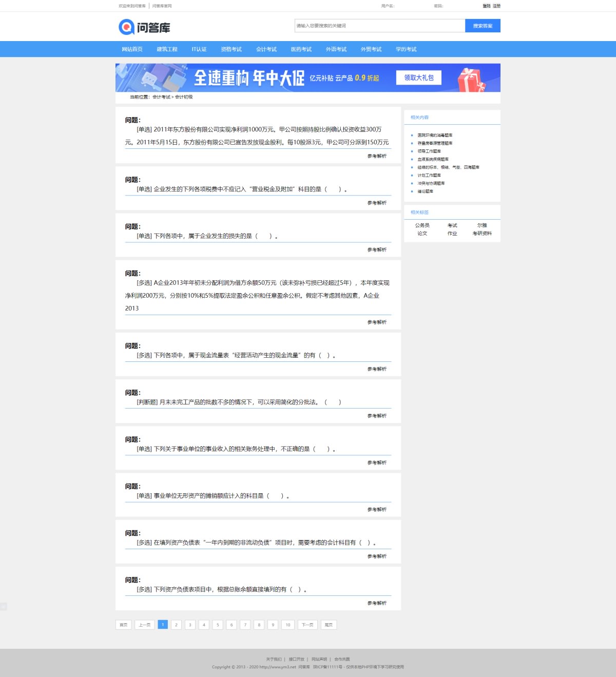Go to page 5 in pagination
This screenshot has width=616, height=677.
click(218, 625)
